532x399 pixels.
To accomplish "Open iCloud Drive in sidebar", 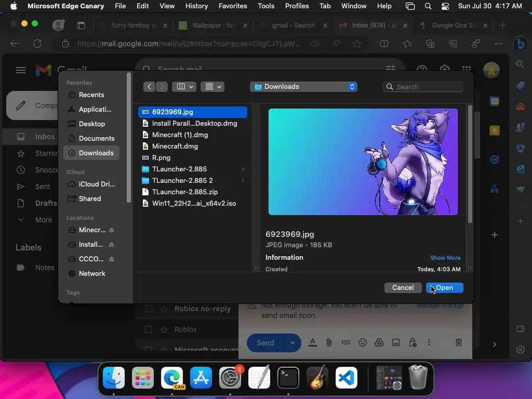I will click(x=91, y=184).
